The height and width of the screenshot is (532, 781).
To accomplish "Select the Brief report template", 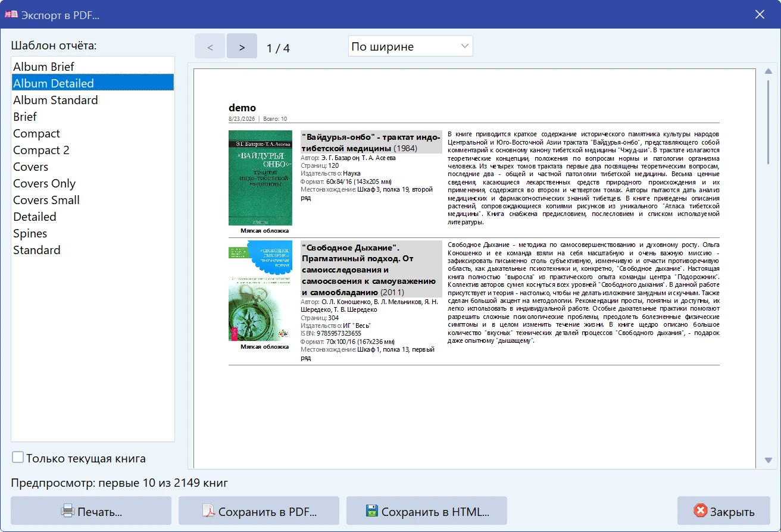I will point(93,116).
